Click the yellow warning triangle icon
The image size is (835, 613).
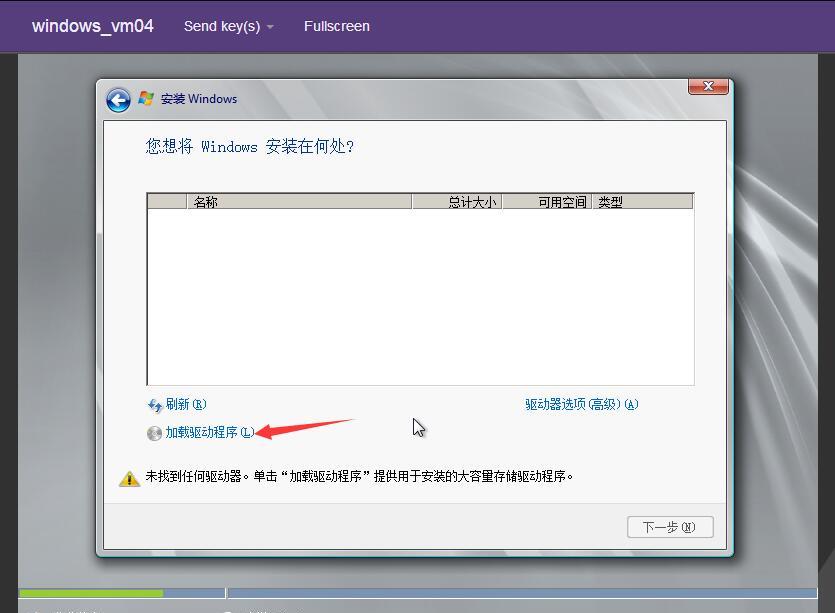point(129,478)
